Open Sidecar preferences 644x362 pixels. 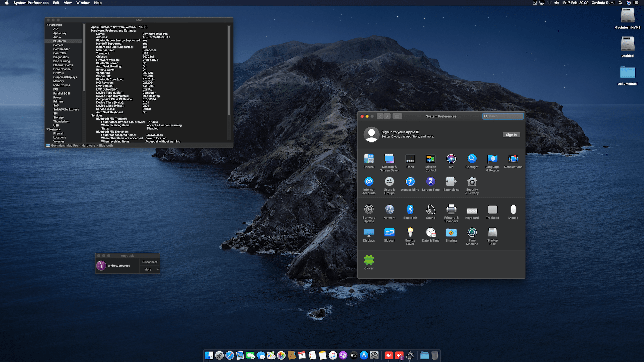click(x=389, y=233)
